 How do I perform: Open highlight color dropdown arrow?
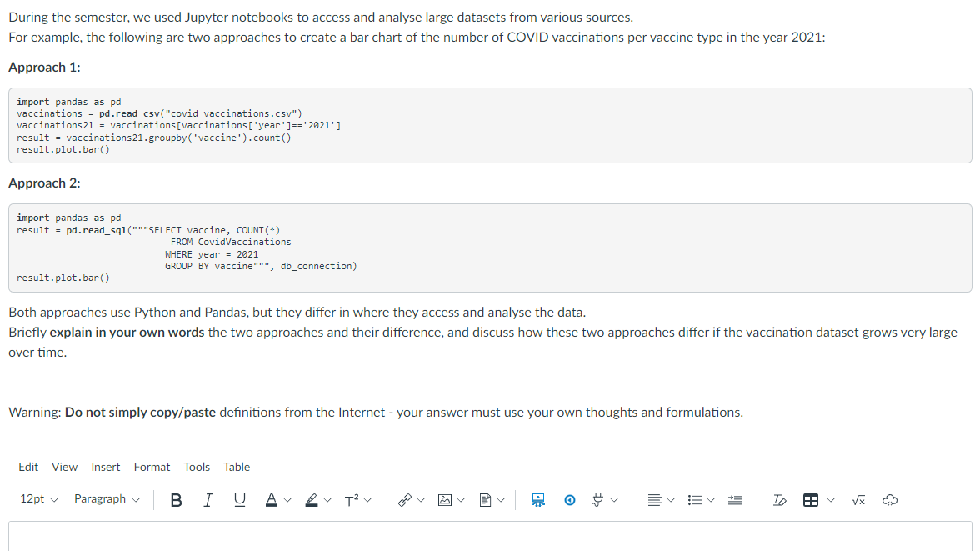pos(327,500)
